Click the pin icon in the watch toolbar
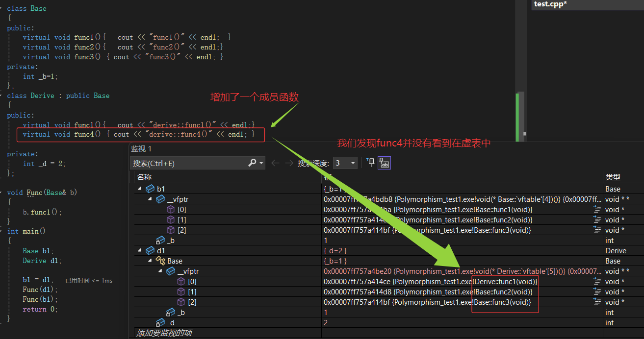Image resolution: width=644 pixels, height=339 pixels. point(370,163)
